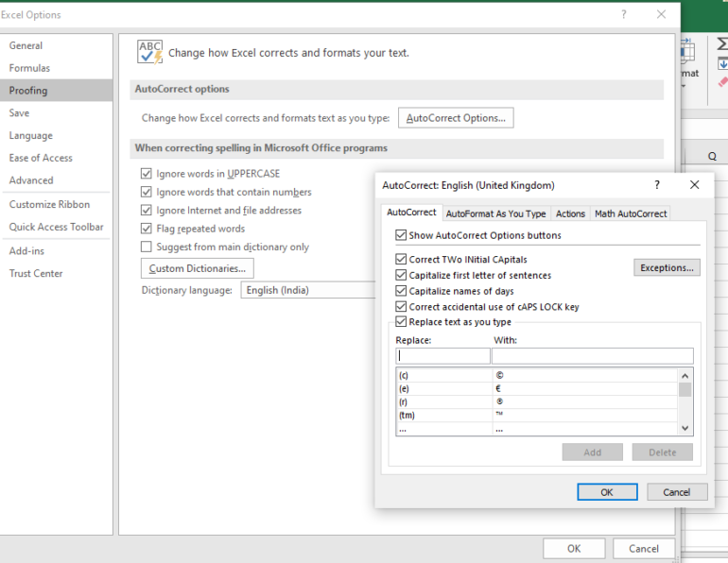Open help for Excel Options window
Viewport: 728px width, 563px height.
(624, 15)
